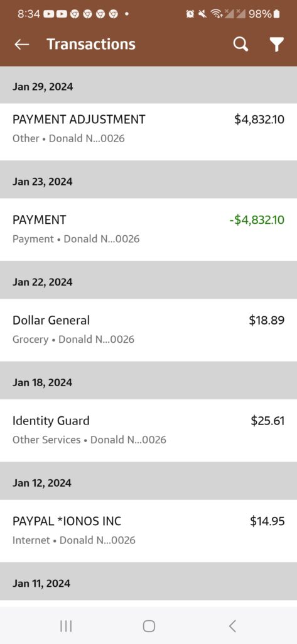Tap the battery indicator in status bar

(276, 14)
